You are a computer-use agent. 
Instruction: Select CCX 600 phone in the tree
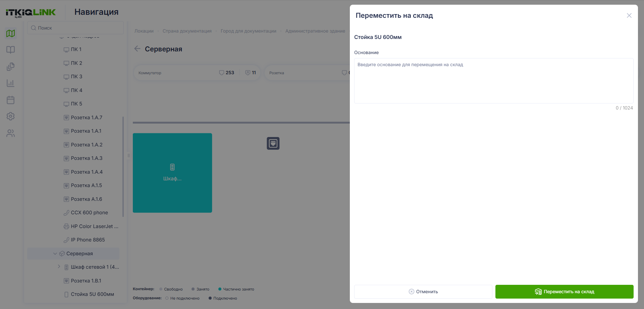(89, 213)
